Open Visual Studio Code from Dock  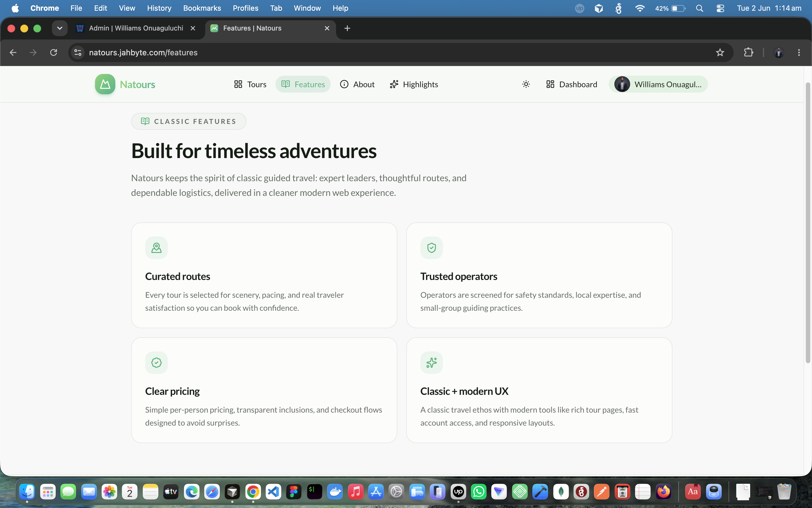click(273, 492)
